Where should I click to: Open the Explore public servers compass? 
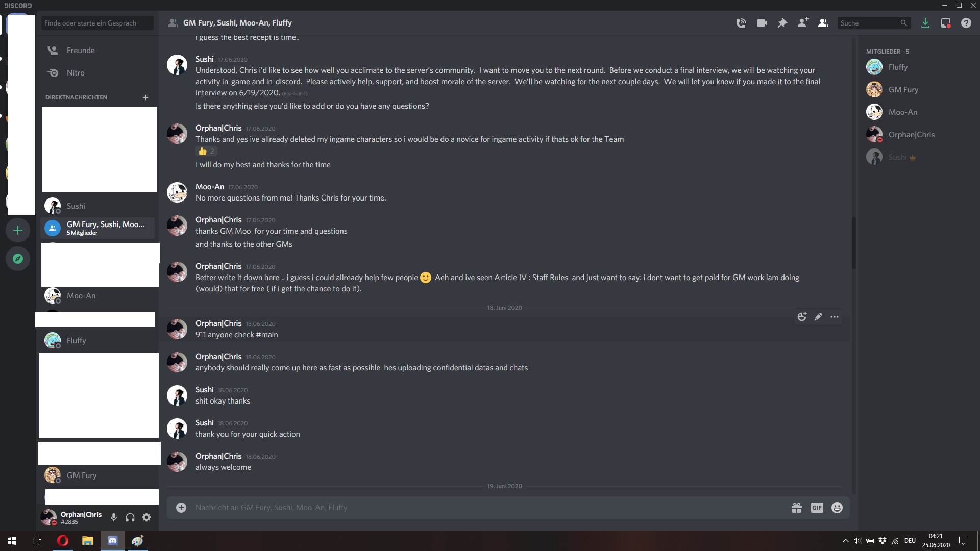click(x=18, y=259)
